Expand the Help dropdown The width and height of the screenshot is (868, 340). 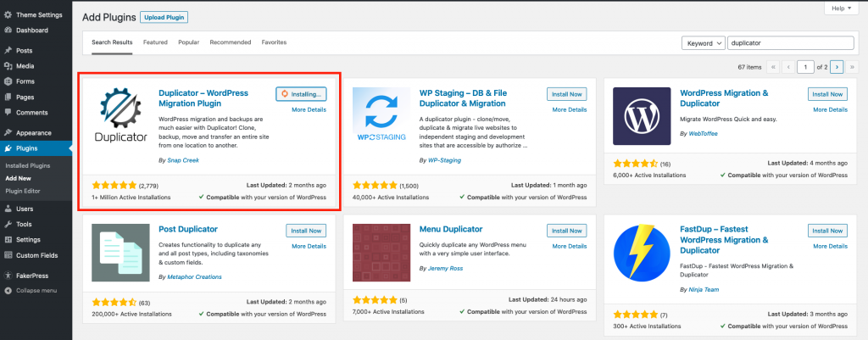pyautogui.click(x=842, y=8)
